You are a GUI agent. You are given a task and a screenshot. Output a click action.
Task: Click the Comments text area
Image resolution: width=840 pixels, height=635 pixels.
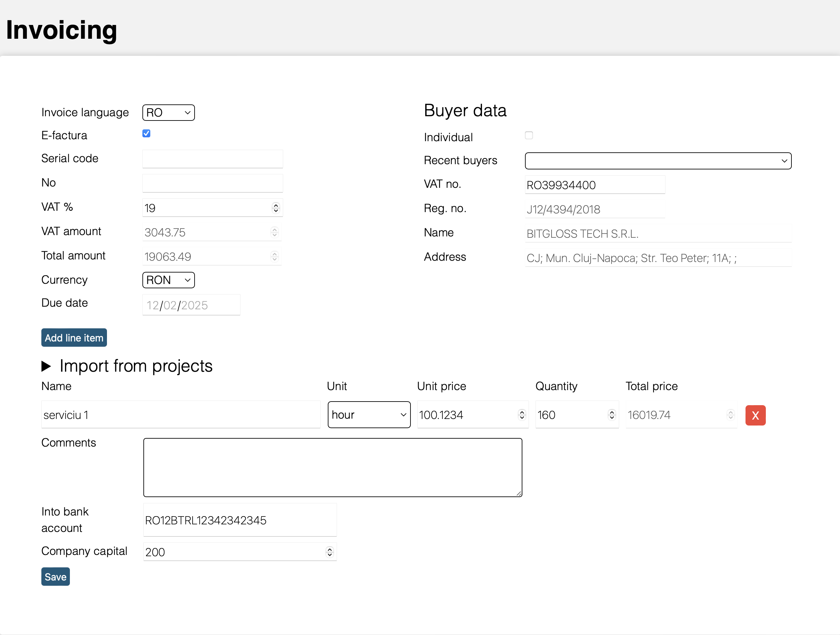[333, 468]
